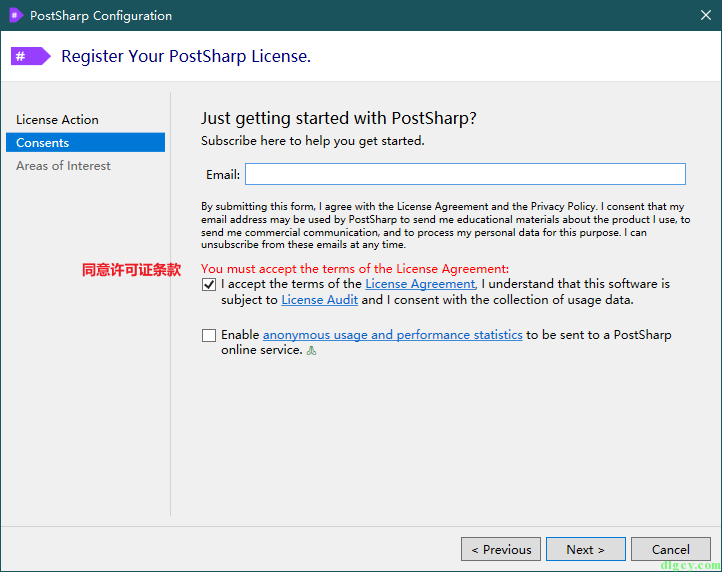Click the purple hash tag header icon
Image resolution: width=722 pixels, height=572 pixels.
point(30,56)
